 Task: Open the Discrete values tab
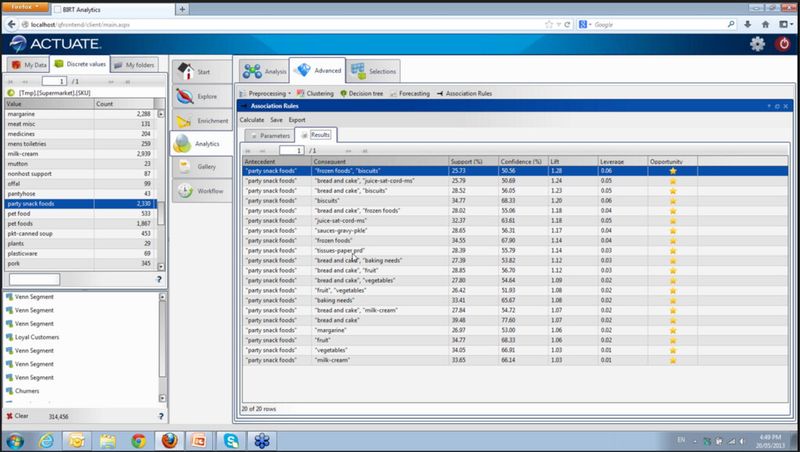point(80,64)
